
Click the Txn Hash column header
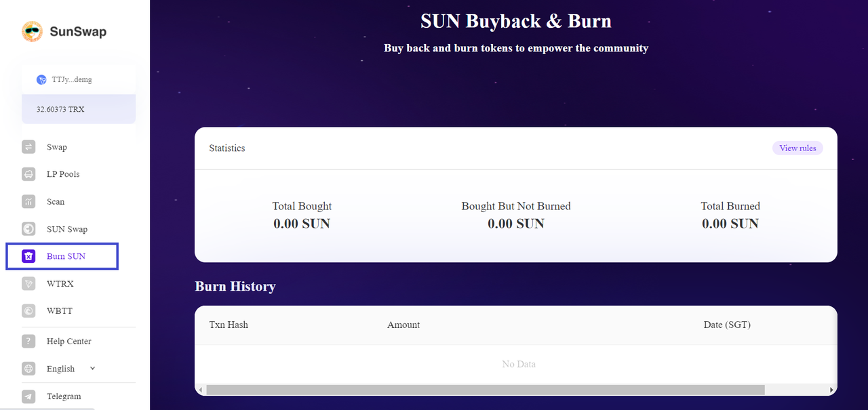coord(229,325)
